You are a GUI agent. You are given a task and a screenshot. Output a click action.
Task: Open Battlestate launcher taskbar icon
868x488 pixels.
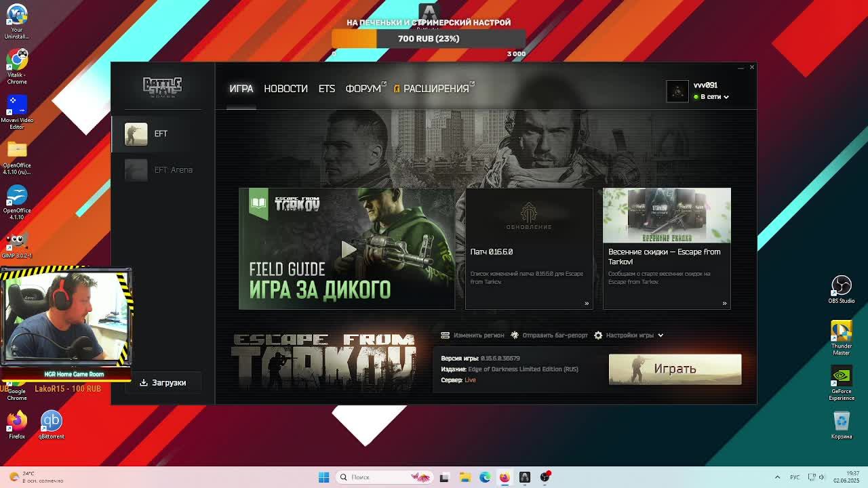tap(525, 477)
